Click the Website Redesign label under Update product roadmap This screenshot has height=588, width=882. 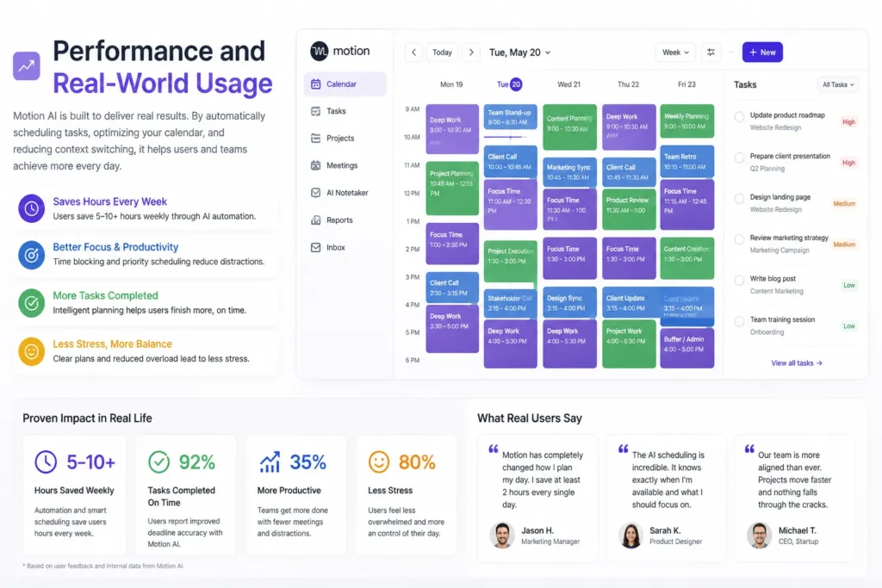tap(775, 127)
